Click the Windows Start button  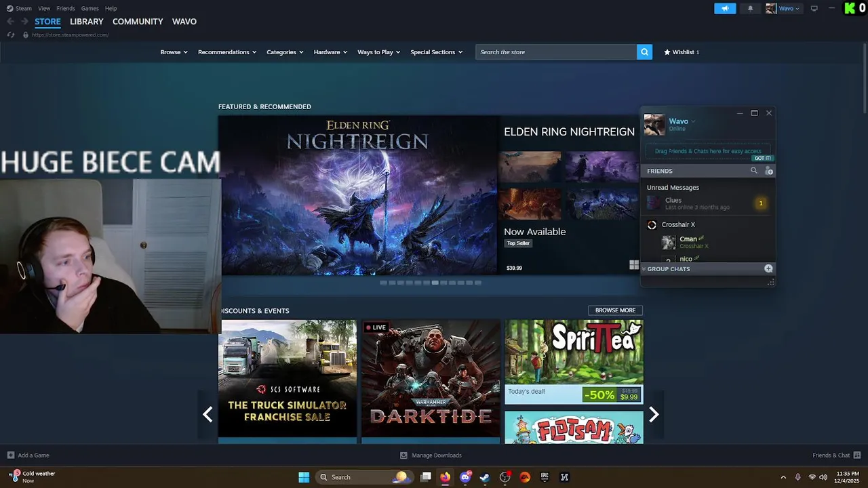pyautogui.click(x=304, y=477)
